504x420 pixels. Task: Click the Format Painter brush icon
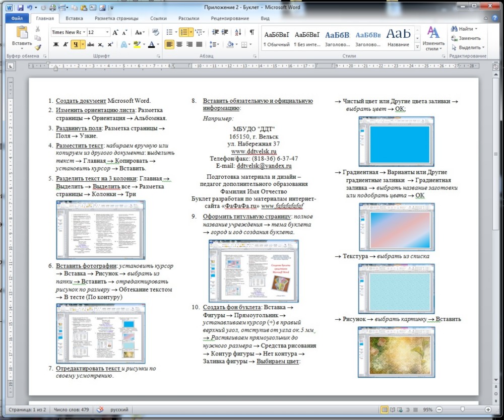(x=38, y=47)
